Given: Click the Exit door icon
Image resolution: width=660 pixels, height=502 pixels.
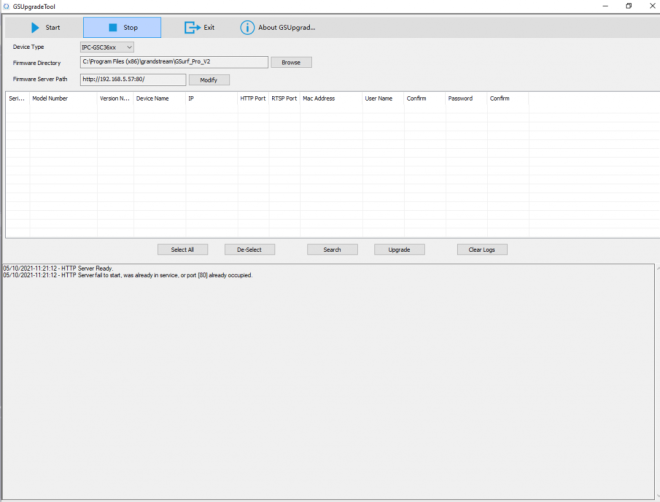Looking at the screenshot, I should [x=192, y=27].
